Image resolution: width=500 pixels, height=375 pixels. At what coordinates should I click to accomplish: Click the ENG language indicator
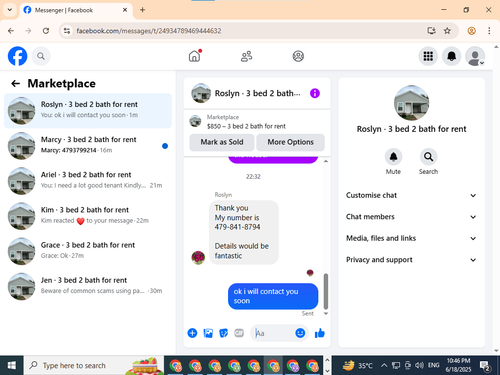pos(434,365)
